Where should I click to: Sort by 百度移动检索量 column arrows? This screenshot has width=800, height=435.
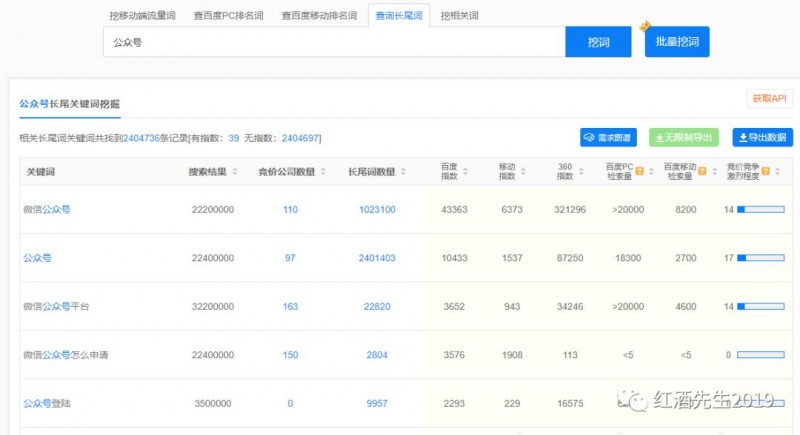click(x=714, y=172)
